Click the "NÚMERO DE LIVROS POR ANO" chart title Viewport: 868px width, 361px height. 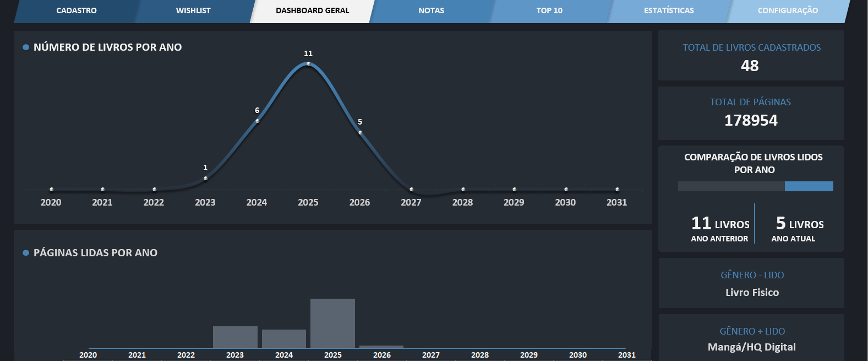pos(107,47)
